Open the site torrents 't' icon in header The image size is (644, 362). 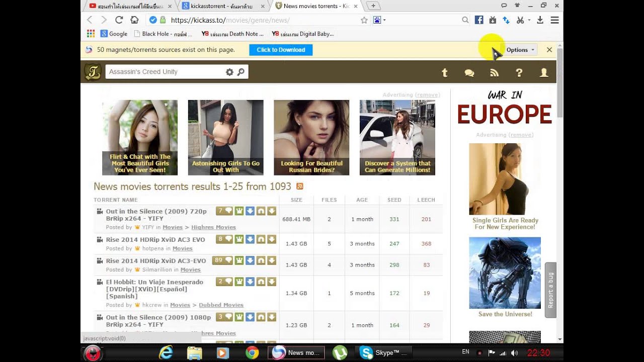(445, 73)
